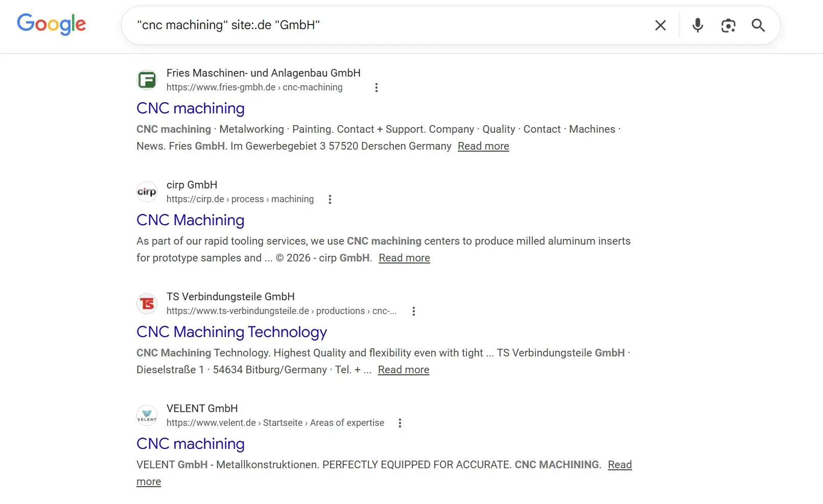
Task: Activate the voice search microphone
Action: (697, 25)
